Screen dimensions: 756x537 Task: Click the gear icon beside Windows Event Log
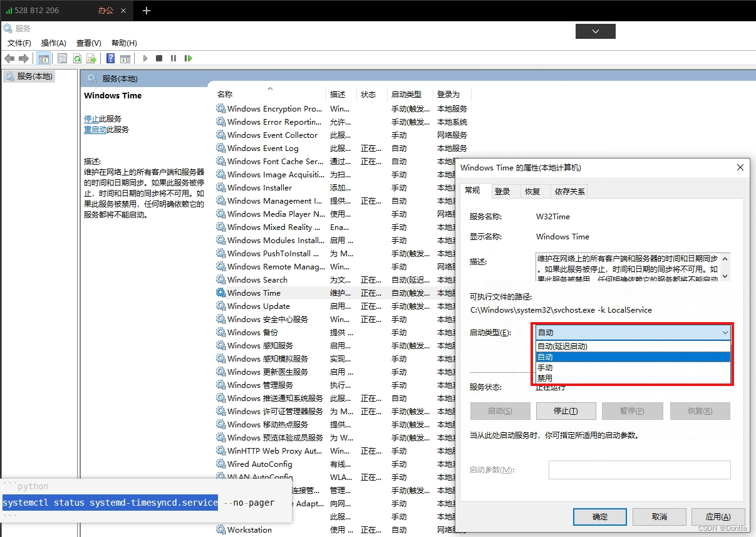(x=221, y=148)
